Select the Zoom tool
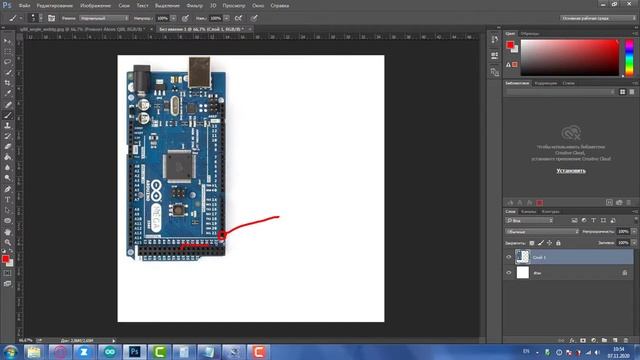The height and width of the screenshot is (360, 640). [7, 242]
